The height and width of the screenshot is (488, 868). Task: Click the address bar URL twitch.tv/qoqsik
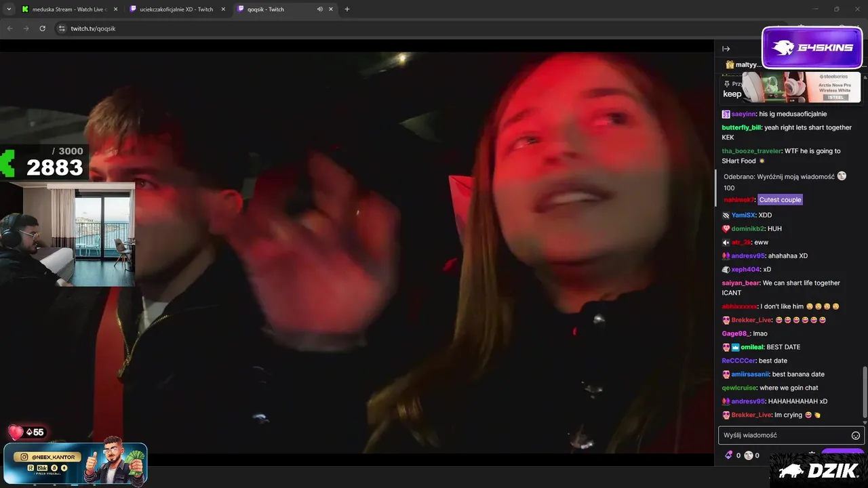click(x=93, y=28)
